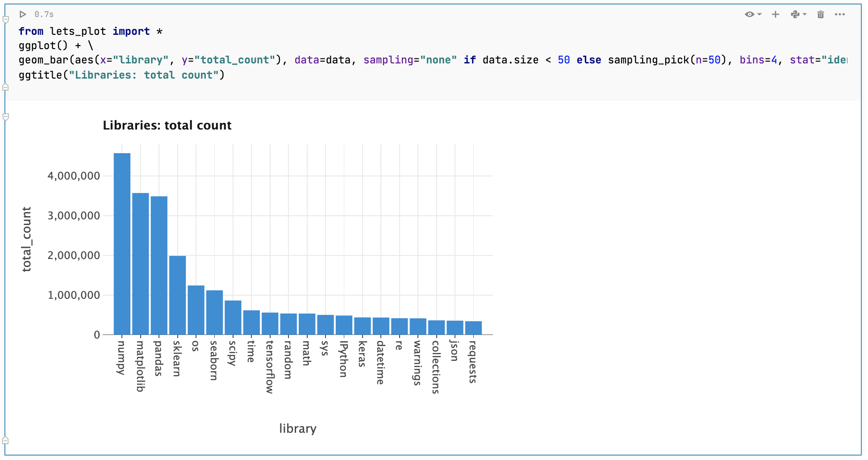Delete the cell using the trash icon
Screen dimensions: 868x460
pyautogui.click(x=820, y=14)
